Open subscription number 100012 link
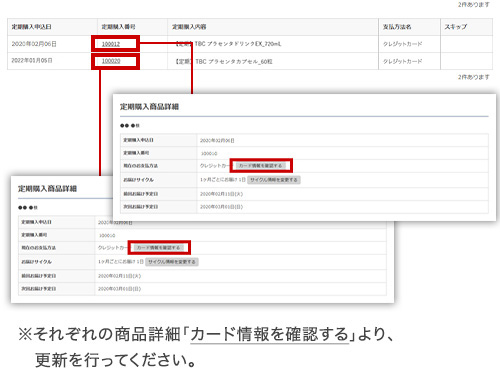 click(x=111, y=44)
